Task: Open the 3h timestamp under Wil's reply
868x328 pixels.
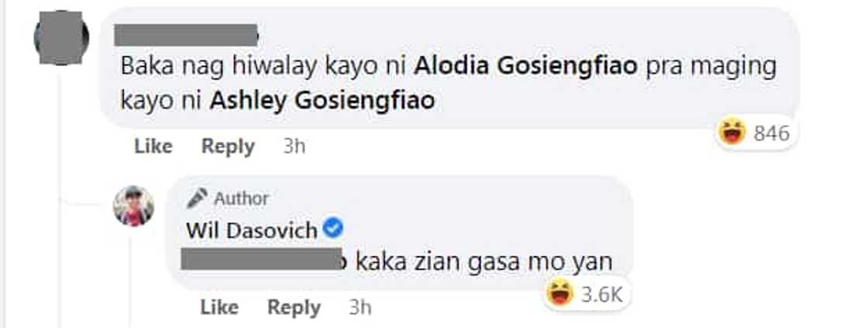Action: pos(360,308)
